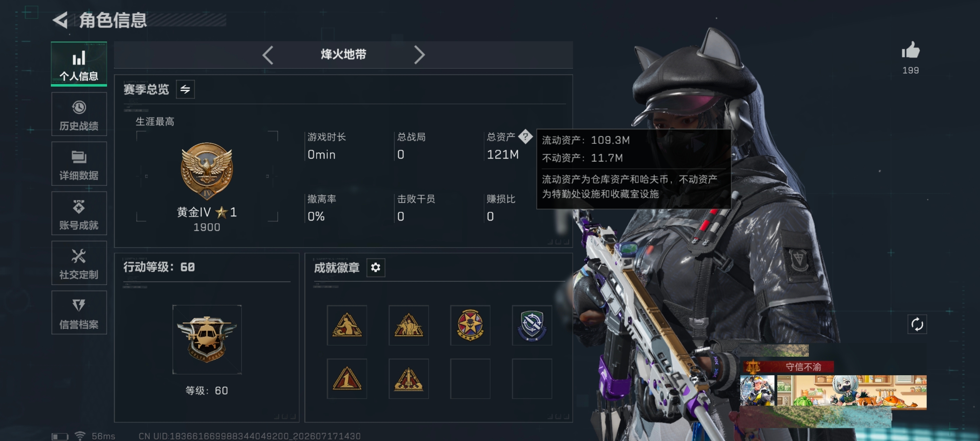Screen dimensions: 980x441
Task: Switch to next mode with right chevron
Action: [419, 55]
